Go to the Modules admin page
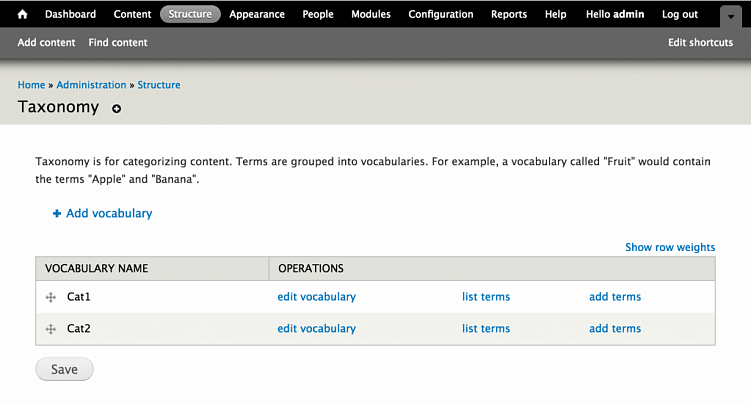The image size is (751, 403). pos(371,15)
